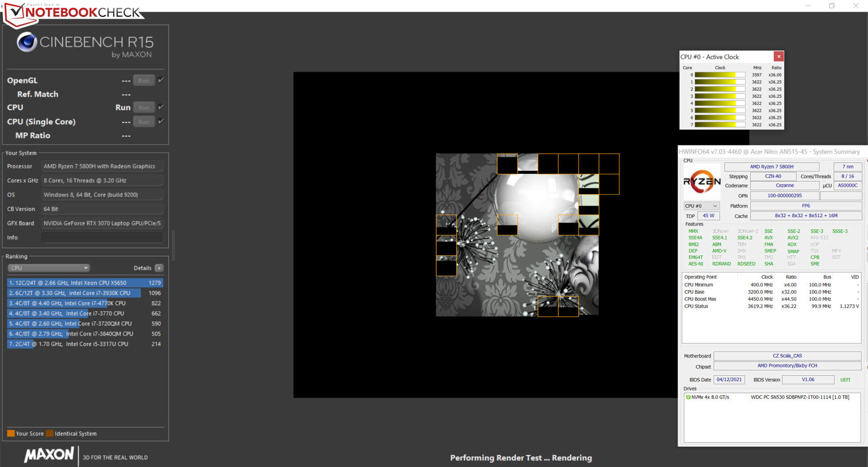Select ranking entry Intel Xeon CPU X5650
This screenshot has height=467, width=868.
tap(85, 283)
